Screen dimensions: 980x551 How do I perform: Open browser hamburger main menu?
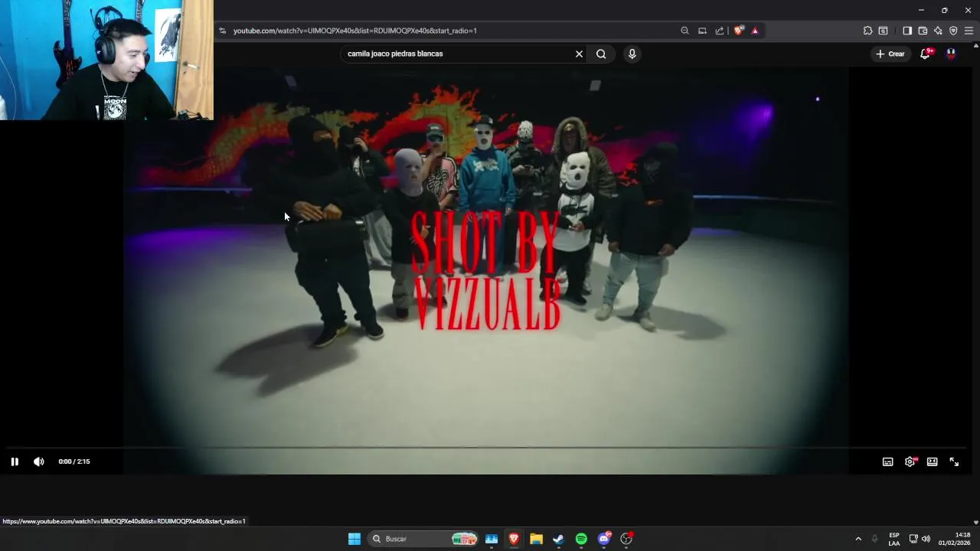[969, 31]
